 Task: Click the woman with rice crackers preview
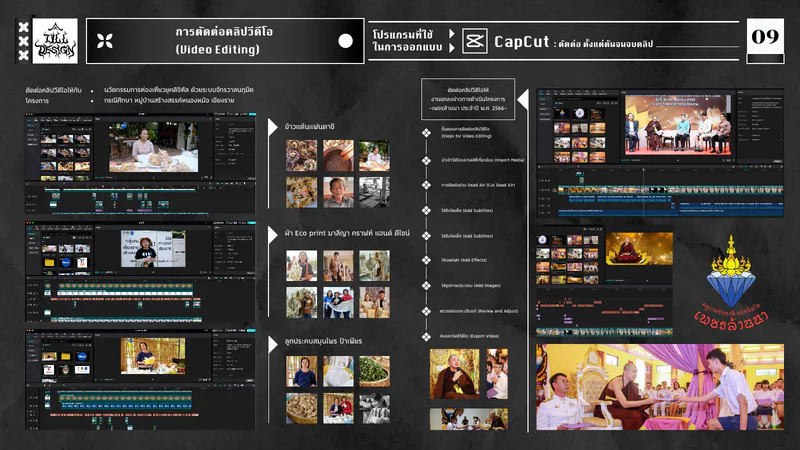(154, 146)
